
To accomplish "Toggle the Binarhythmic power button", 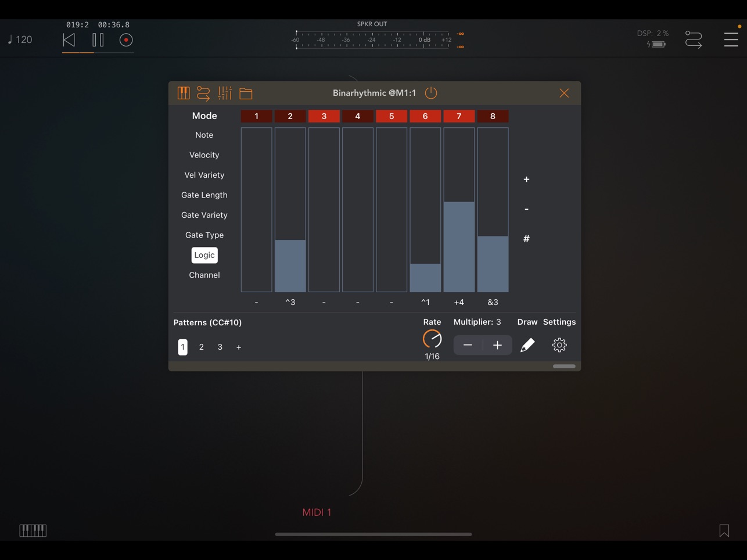I will (431, 93).
